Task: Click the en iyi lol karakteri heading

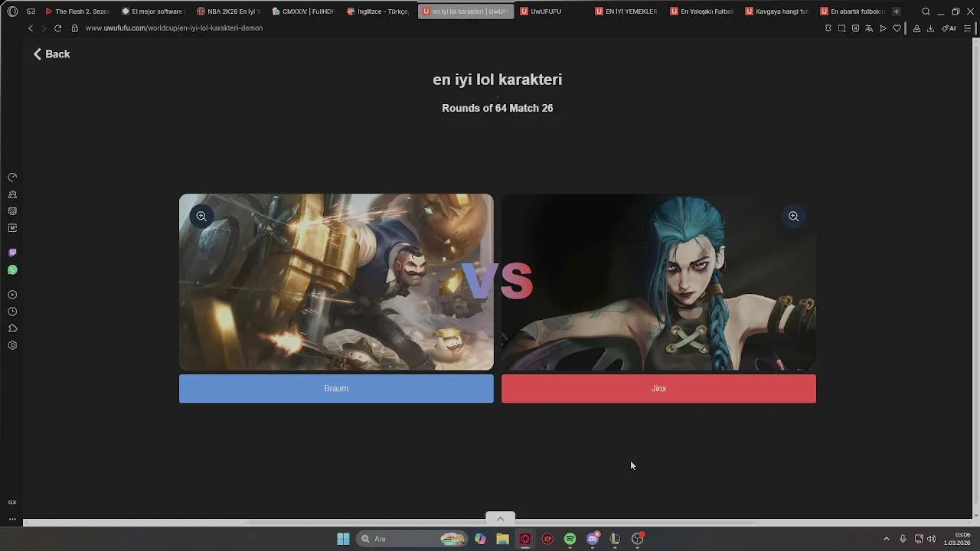Action: click(498, 80)
